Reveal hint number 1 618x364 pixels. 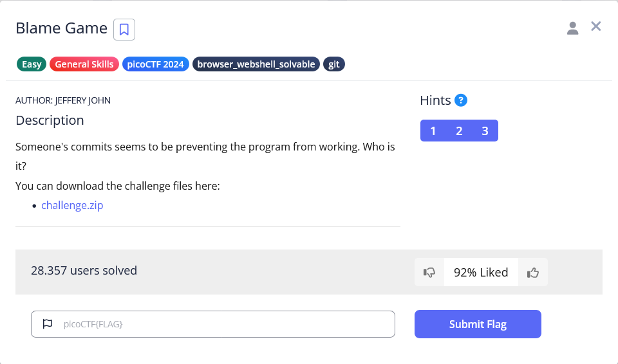(433, 131)
